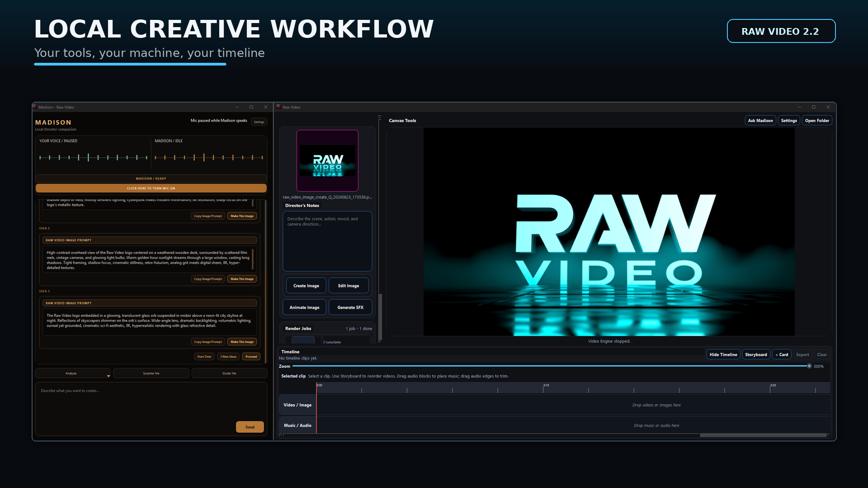Select the Raw Video logo thumbnail
868x488 pixels.
327,161
